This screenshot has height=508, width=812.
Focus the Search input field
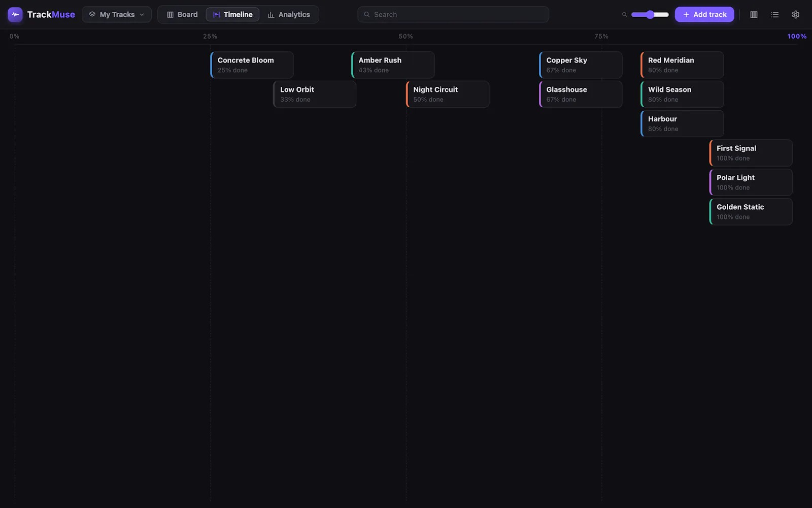453,14
